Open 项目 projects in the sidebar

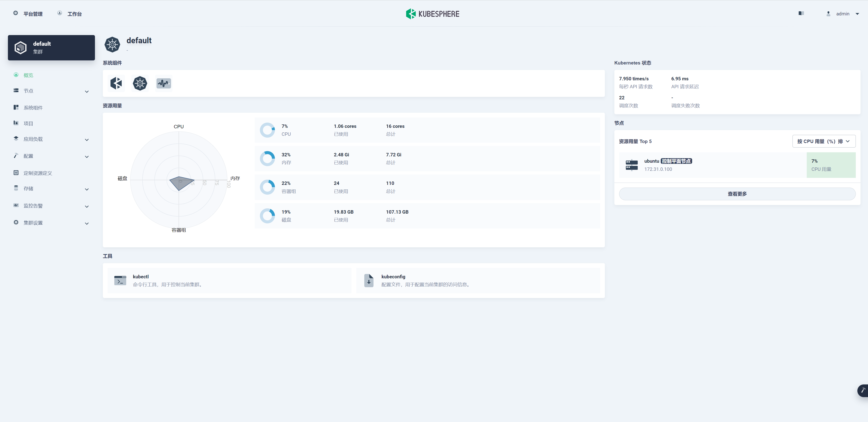pos(28,124)
